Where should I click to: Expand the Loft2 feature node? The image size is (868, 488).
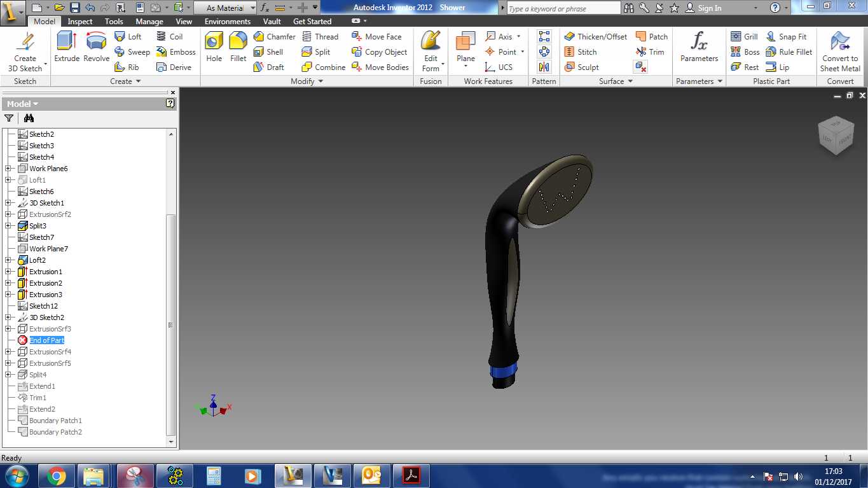coord(8,260)
